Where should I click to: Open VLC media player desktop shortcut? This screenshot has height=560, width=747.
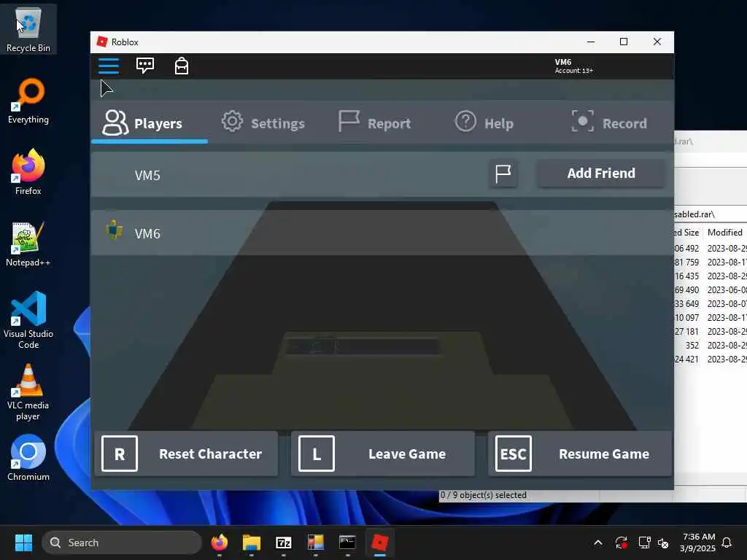click(x=28, y=392)
